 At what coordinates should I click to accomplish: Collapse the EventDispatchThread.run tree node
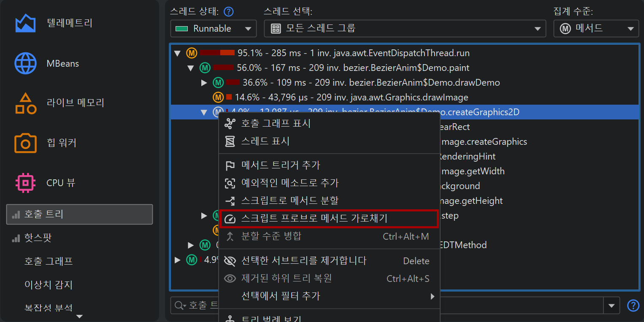pos(178,54)
